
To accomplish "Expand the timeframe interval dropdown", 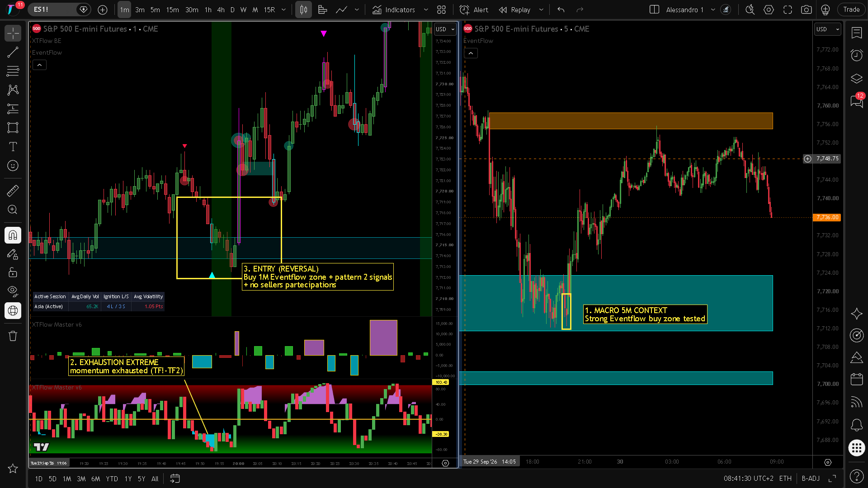I will coord(284,9).
